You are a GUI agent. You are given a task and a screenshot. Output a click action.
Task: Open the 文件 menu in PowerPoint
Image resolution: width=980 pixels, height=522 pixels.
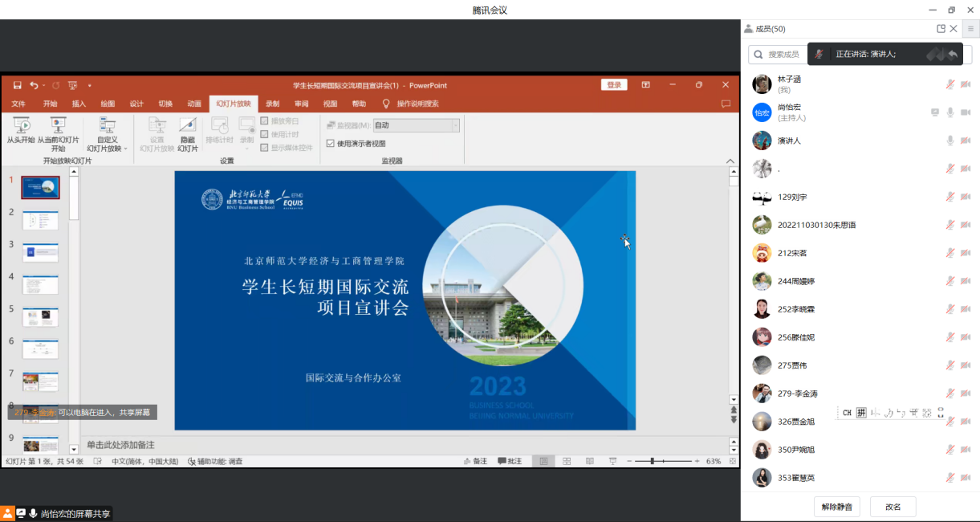pyautogui.click(x=18, y=104)
